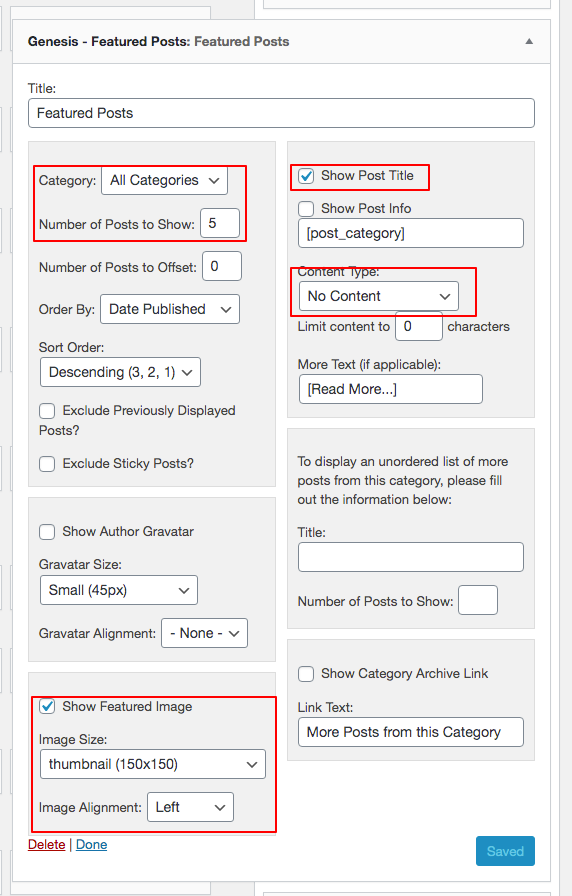Click the widget Title text field

pos(281,113)
